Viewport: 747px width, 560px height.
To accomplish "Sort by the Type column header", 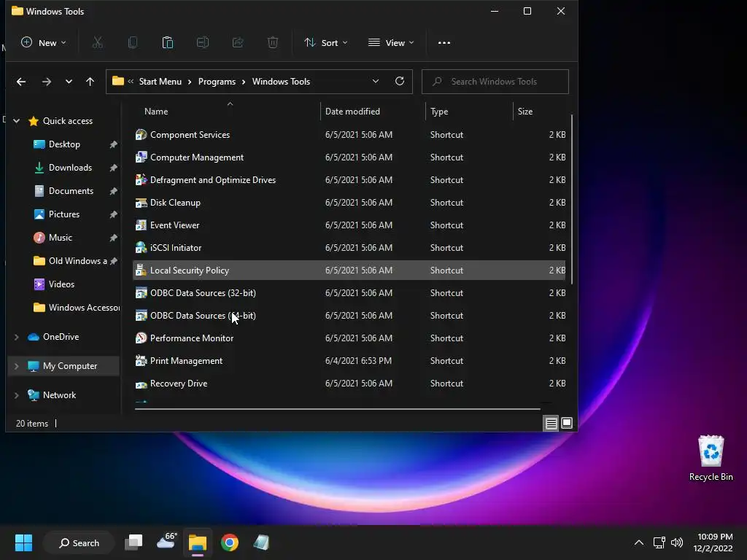I will point(439,112).
